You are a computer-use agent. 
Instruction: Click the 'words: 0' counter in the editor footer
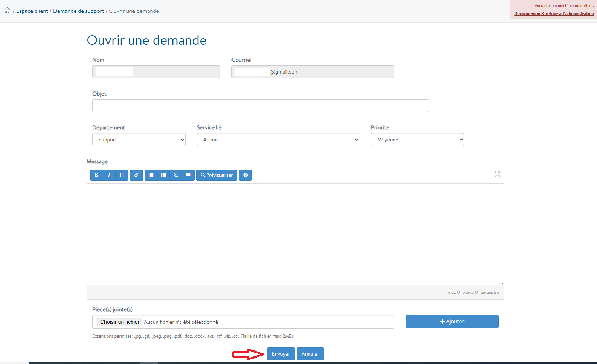coord(470,292)
